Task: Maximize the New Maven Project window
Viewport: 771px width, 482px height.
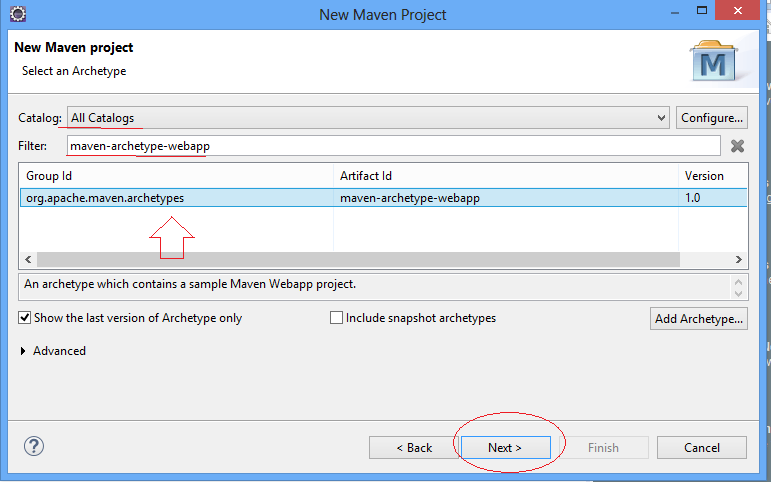Action: [702, 11]
